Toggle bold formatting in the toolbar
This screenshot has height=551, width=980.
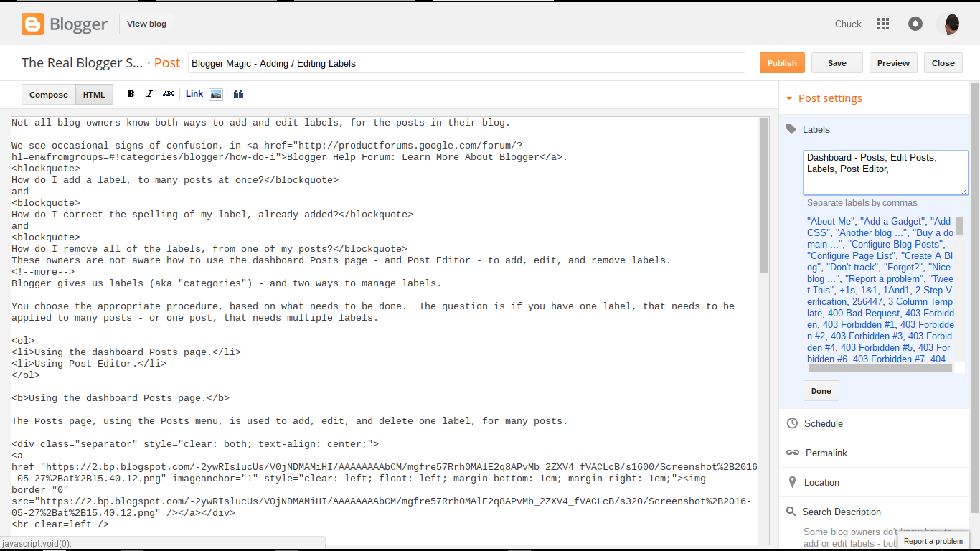[131, 94]
